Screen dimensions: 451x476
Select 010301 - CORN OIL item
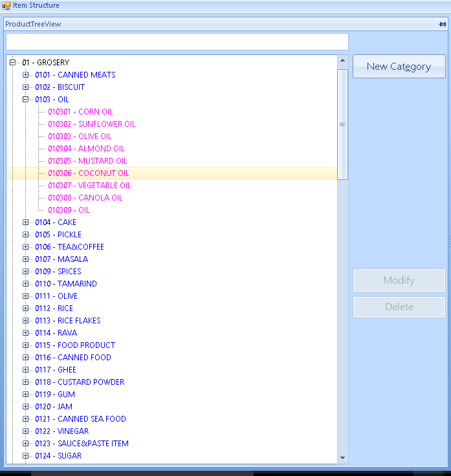[80, 112]
